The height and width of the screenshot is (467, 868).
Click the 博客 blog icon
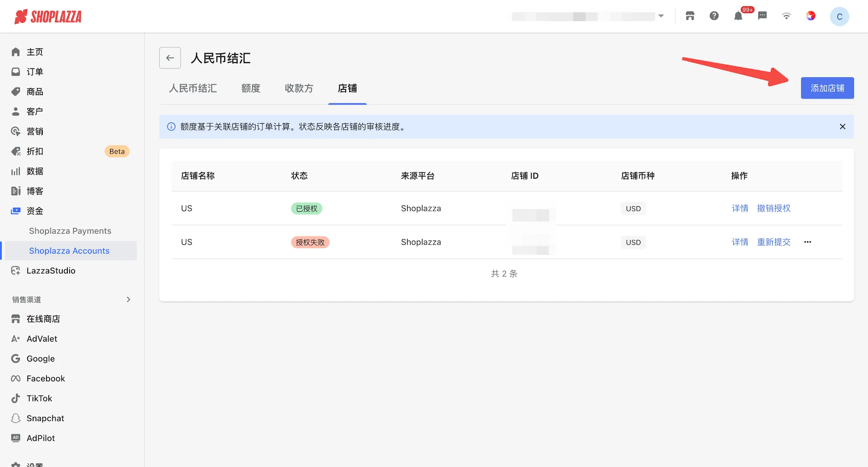[16, 191]
